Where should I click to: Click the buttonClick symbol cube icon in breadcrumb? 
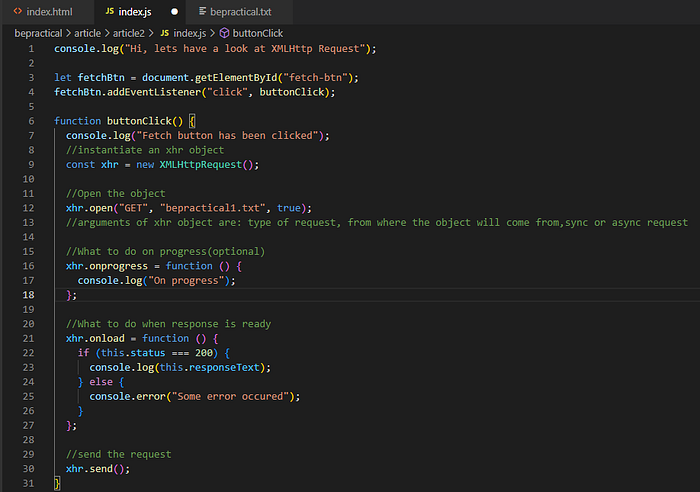coord(225,33)
